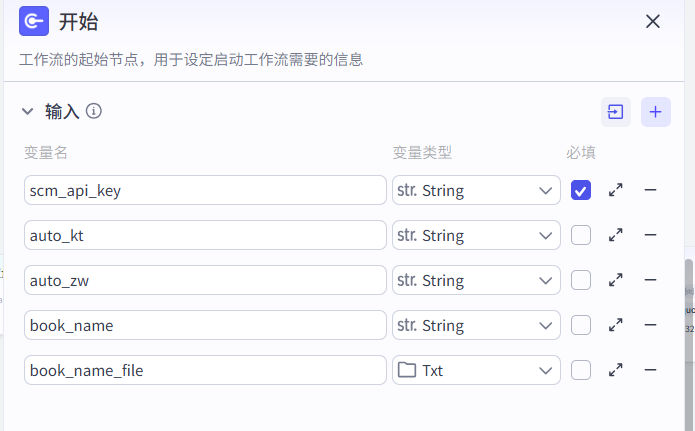Click the auto_zw name input field

[204, 280]
